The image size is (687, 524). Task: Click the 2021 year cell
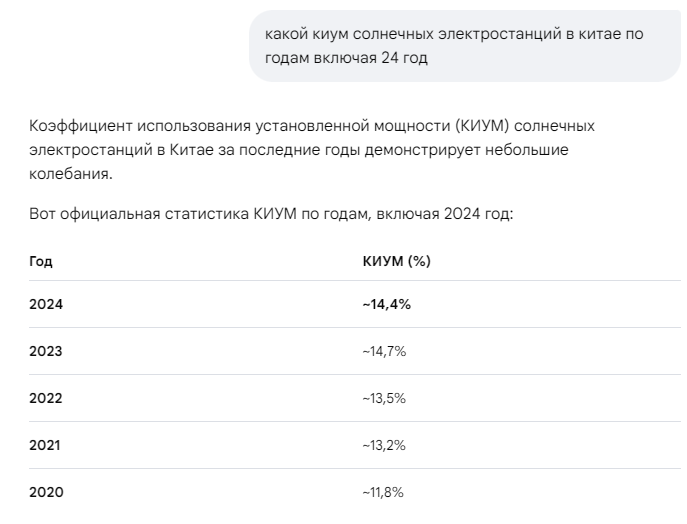point(46,445)
